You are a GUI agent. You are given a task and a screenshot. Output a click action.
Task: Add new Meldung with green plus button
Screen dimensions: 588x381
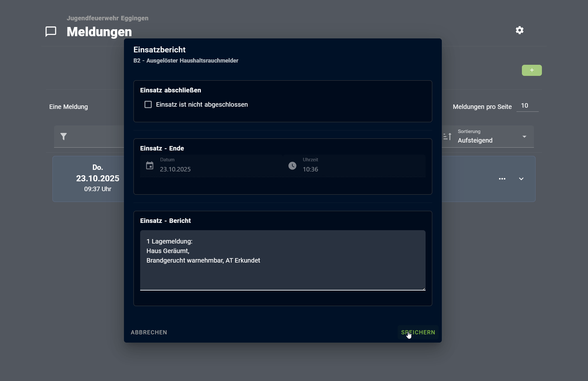(532, 70)
